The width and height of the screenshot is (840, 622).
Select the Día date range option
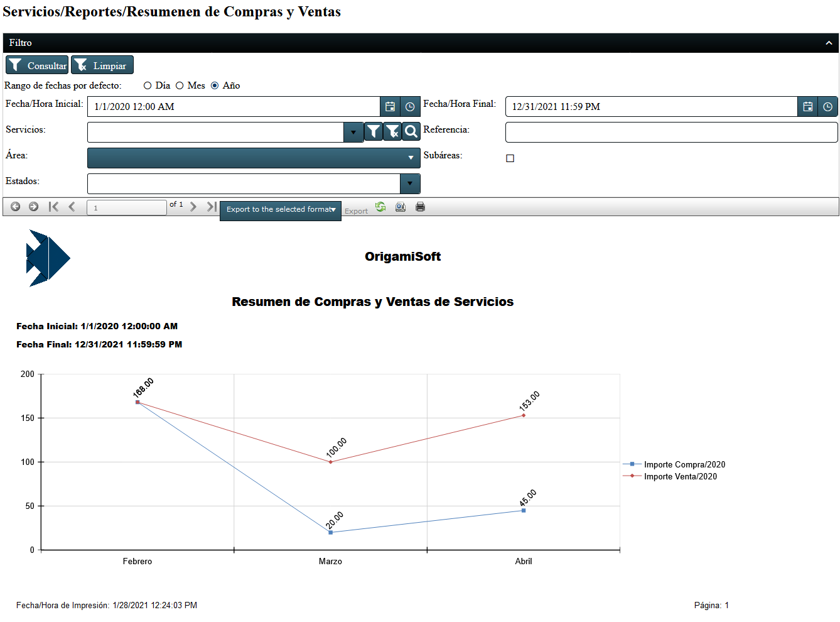click(148, 85)
